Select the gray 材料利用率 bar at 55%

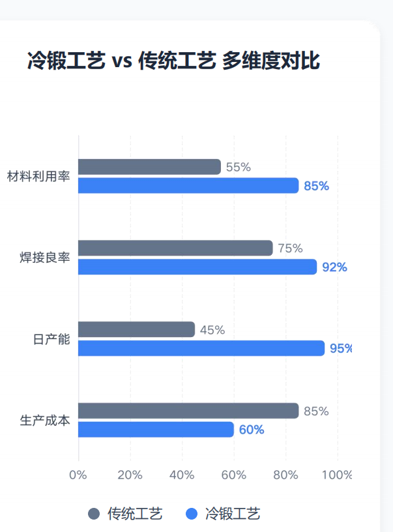pyautogui.click(x=149, y=167)
